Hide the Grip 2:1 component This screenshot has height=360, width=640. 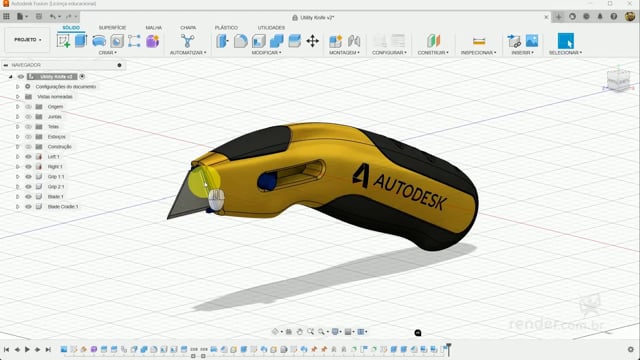28,187
